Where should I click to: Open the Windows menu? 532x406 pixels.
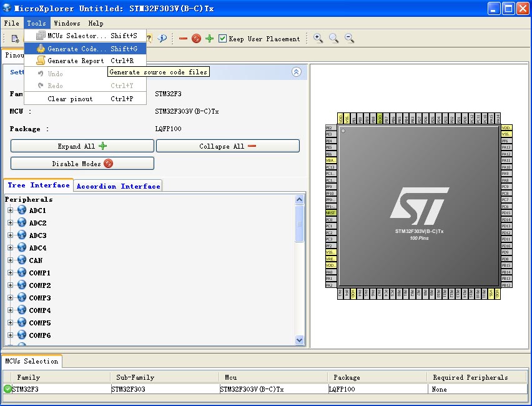click(67, 23)
